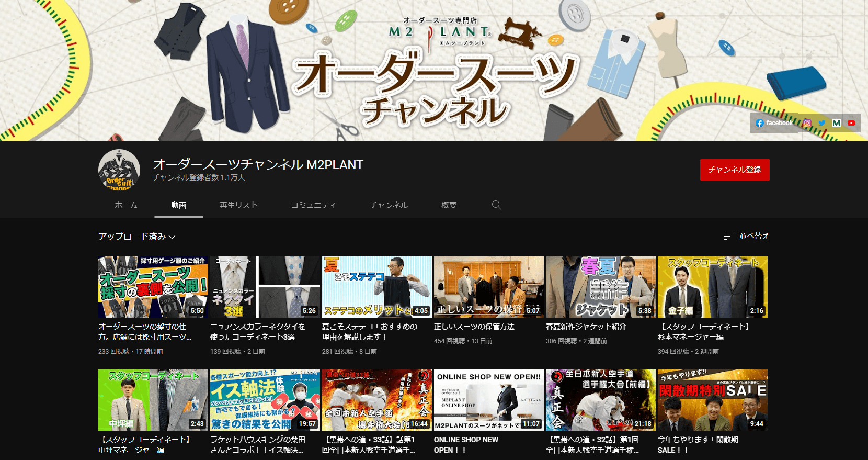Play the 16:44 karate tournament thumbnail
The width and height of the screenshot is (868, 460).
[x=377, y=400]
